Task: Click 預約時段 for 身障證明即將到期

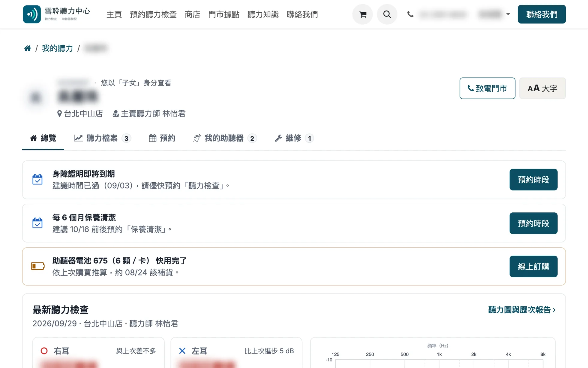Action: coord(533,180)
